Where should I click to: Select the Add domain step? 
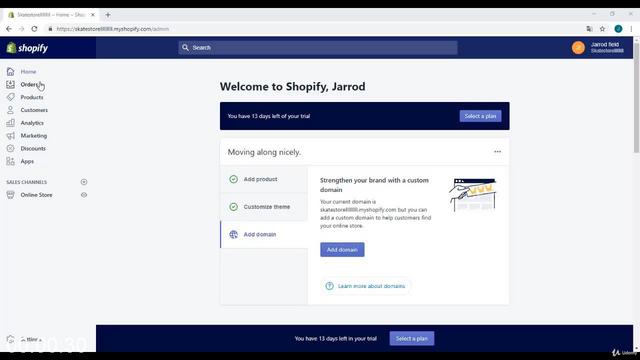coord(264,234)
